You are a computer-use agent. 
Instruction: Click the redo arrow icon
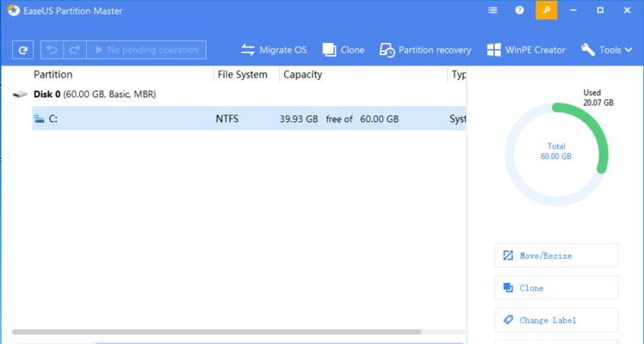pos(75,50)
